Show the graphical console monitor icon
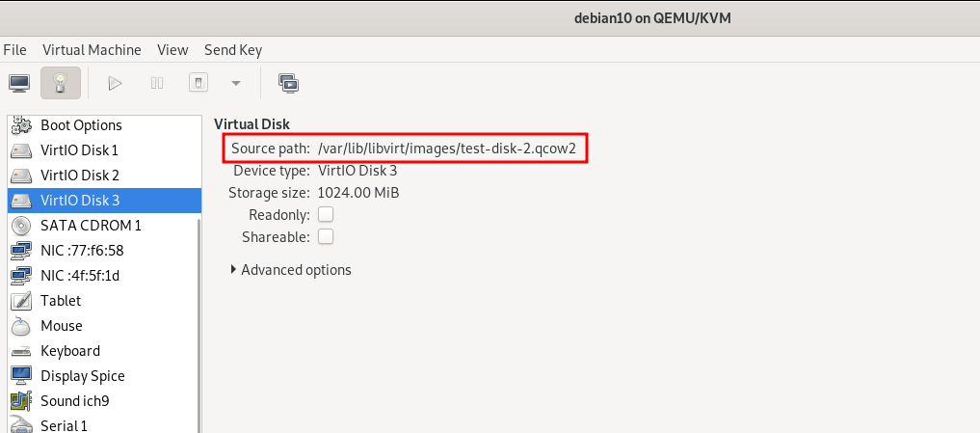The width and height of the screenshot is (980, 433). coord(19,83)
